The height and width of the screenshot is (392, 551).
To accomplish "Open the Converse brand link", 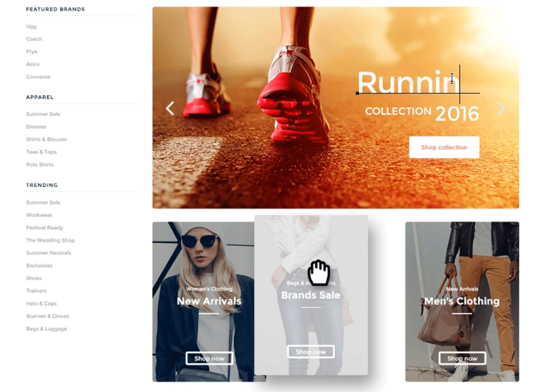I will pos(38,77).
